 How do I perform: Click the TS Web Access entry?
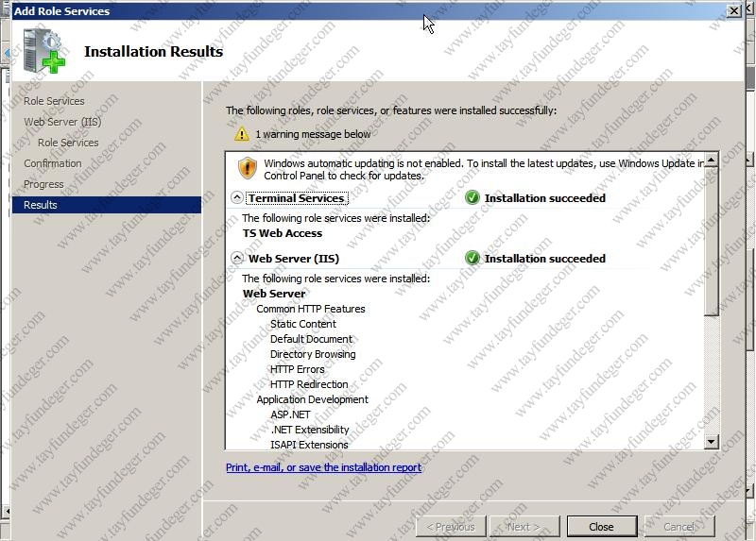[x=283, y=233]
